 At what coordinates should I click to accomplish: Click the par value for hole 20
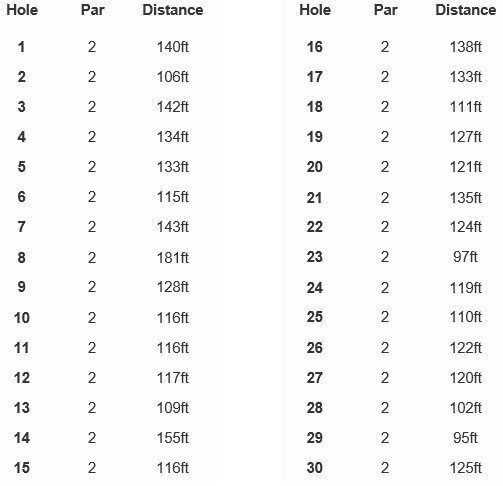tap(385, 167)
